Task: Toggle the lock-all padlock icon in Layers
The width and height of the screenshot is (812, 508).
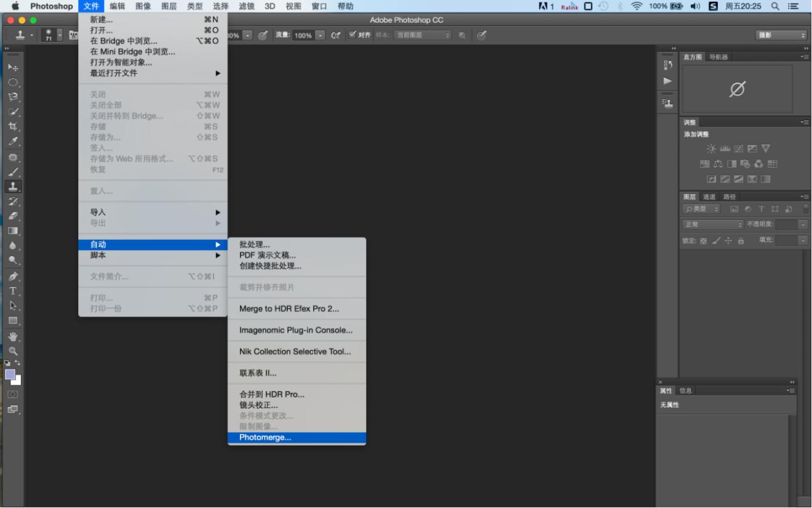Action: coord(741,241)
